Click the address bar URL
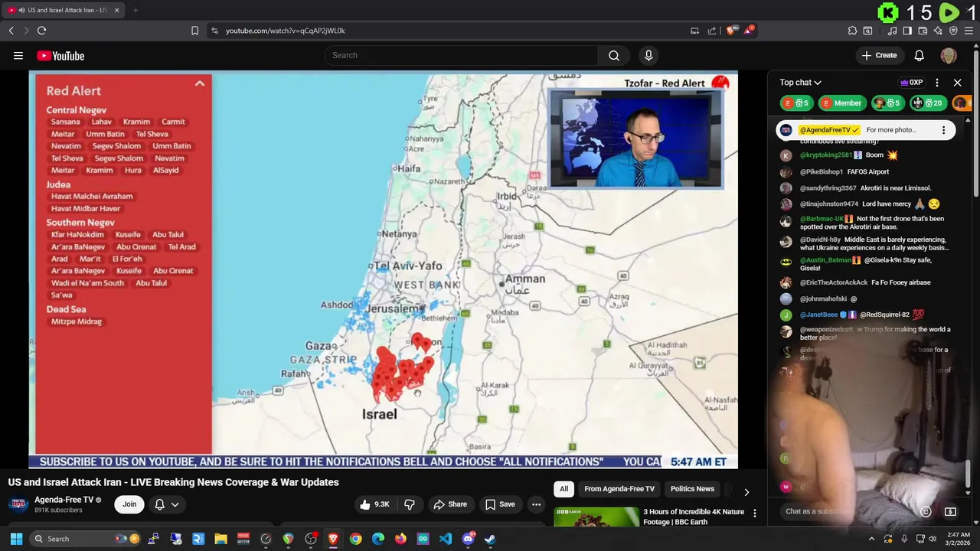 (285, 31)
